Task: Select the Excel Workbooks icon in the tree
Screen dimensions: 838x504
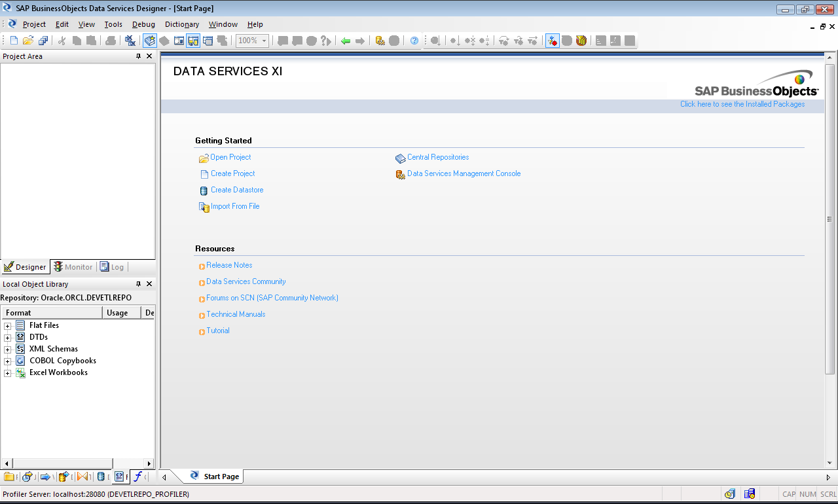Action: (x=20, y=372)
